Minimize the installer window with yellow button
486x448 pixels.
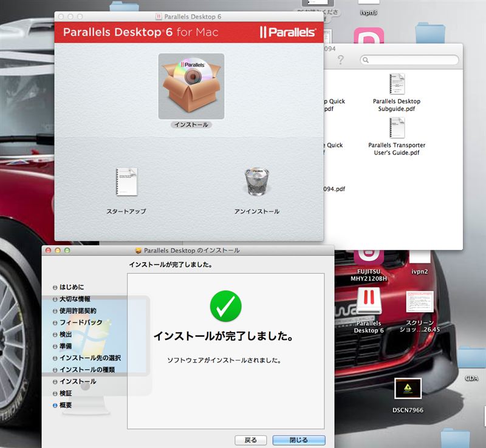[x=58, y=250]
